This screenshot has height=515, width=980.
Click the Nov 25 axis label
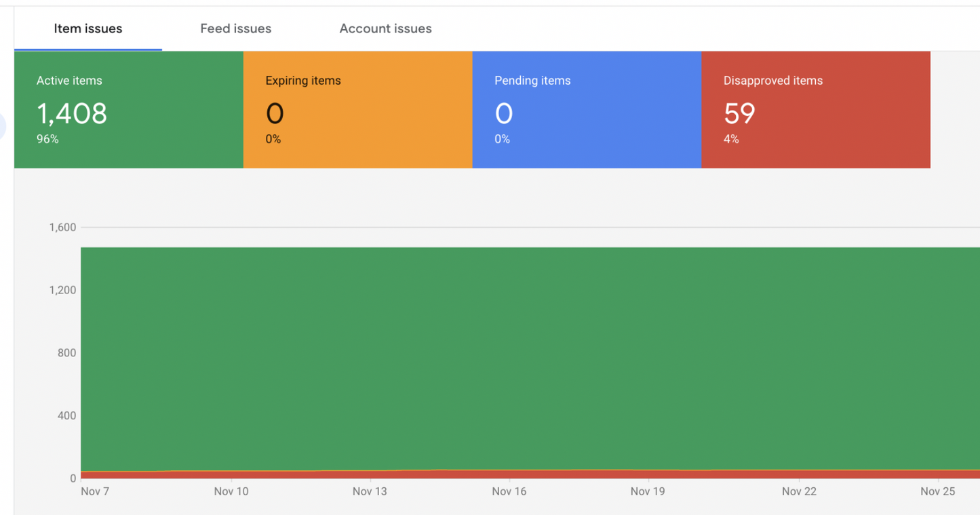point(937,491)
